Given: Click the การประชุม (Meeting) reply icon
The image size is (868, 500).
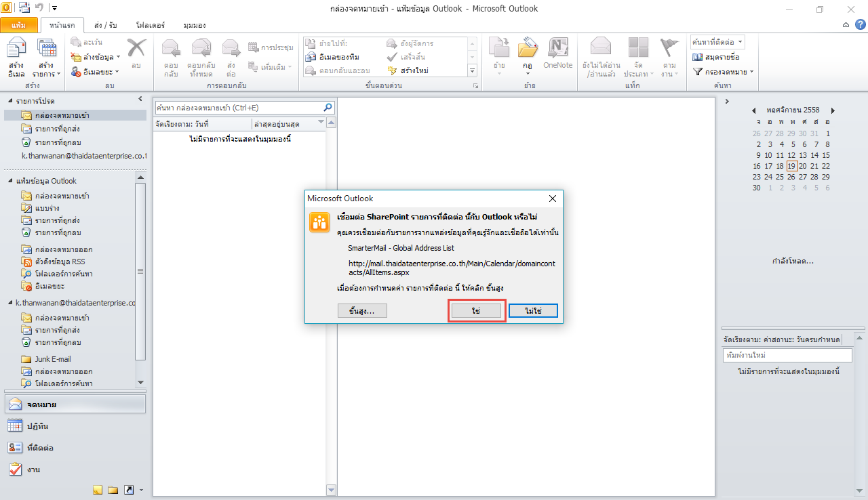Looking at the screenshot, I should (253, 47).
